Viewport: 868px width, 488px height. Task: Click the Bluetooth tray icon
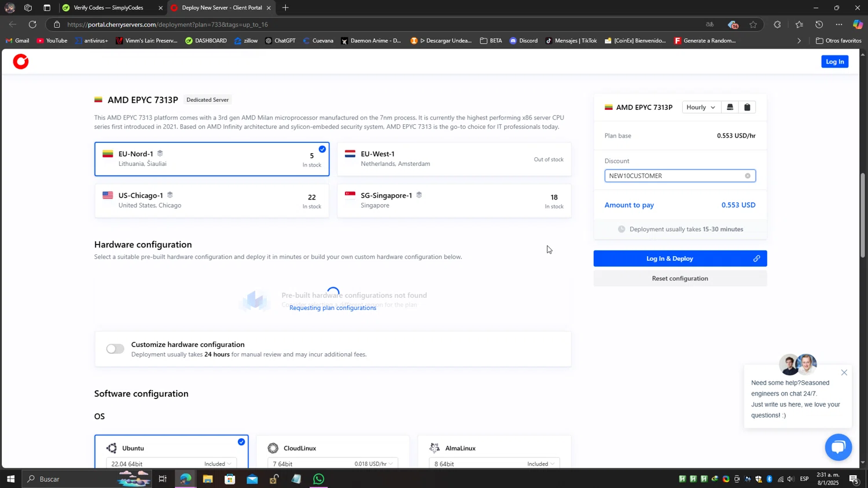(x=769, y=479)
